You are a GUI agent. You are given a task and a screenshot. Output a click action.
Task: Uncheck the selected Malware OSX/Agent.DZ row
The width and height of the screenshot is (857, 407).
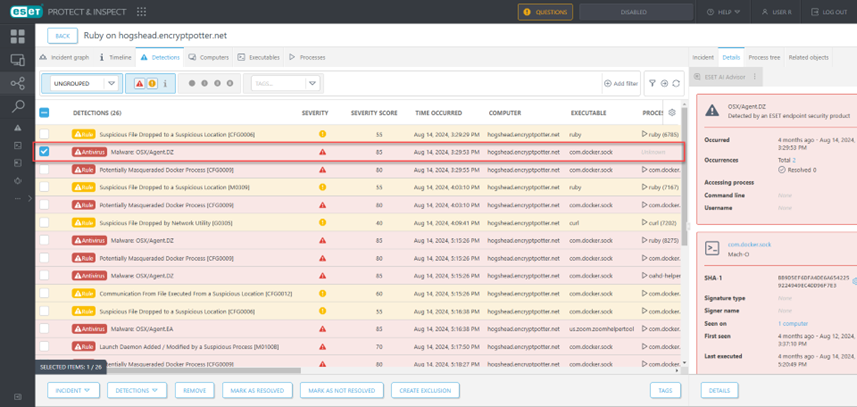click(44, 152)
